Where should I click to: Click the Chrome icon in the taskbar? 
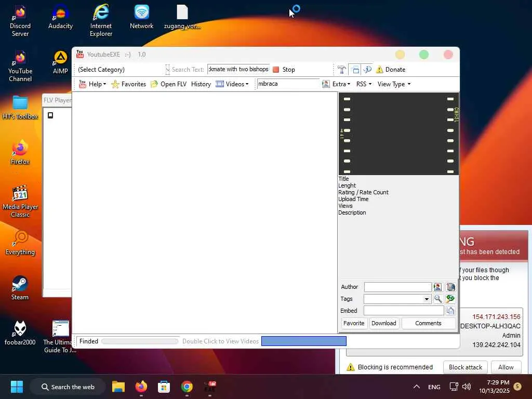coord(187,387)
